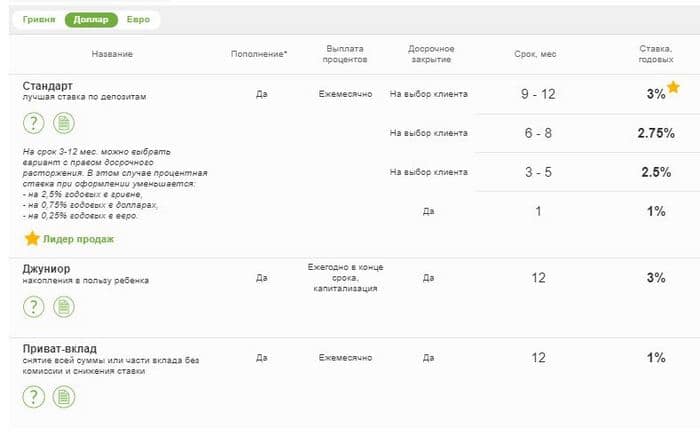The width and height of the screenshot is (700, 436).
Task: Click the Срок, мес column header
Action: click(538, 53)
